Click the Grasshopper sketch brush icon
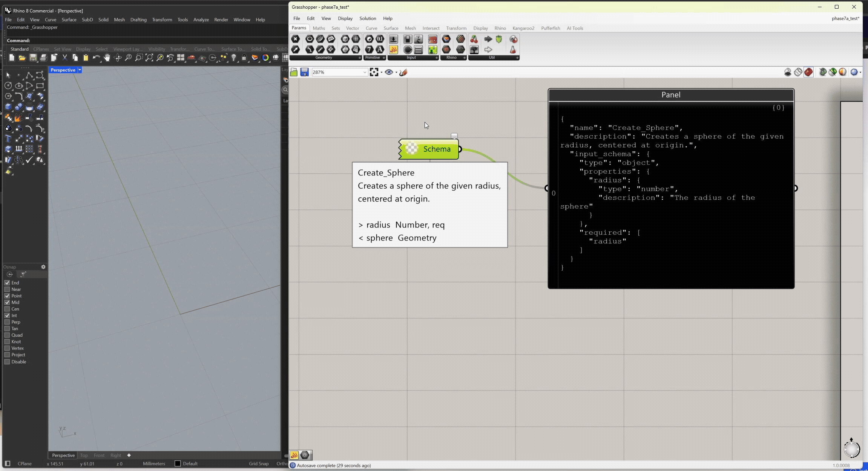Image resolution: width=868 pixels, height=471 pixels. coord(403,72)
